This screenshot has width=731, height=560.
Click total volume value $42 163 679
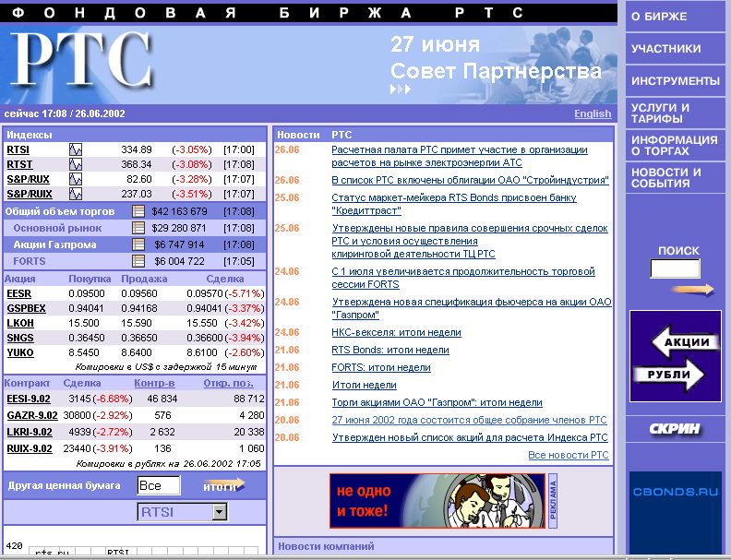[179, 211]
